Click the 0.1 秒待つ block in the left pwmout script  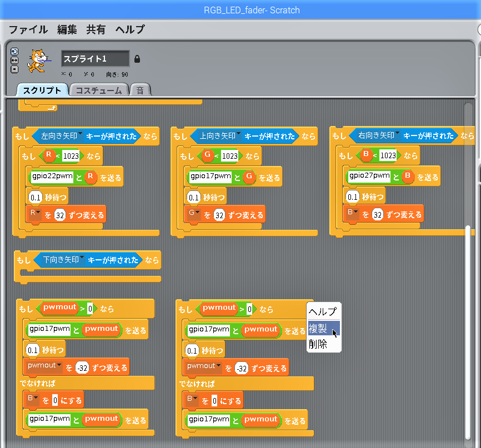44,350
